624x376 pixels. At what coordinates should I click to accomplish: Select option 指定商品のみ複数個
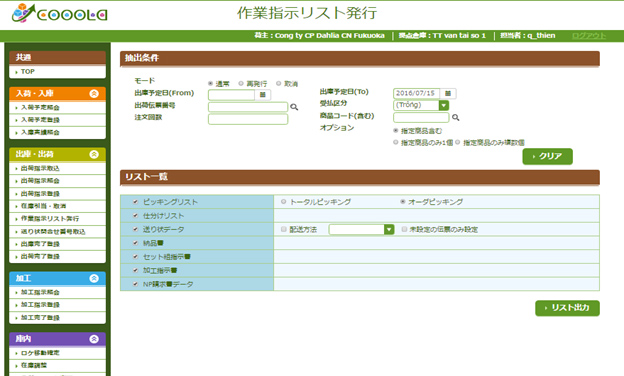click(x=458, y=142)
